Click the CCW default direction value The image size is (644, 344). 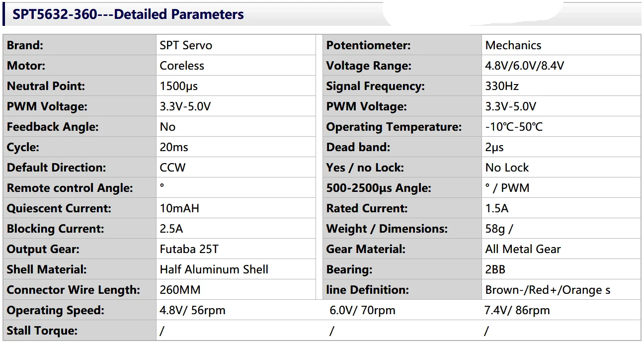coord(172,168)
